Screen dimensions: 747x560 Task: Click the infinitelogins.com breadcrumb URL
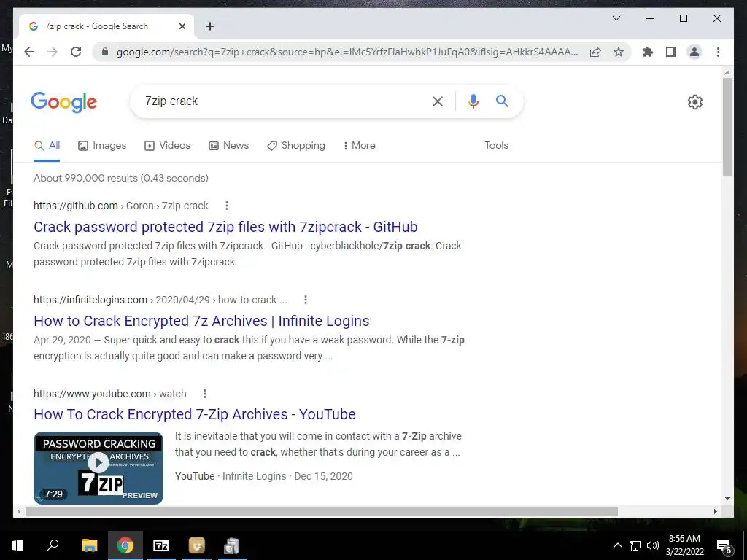coord(160,300)
